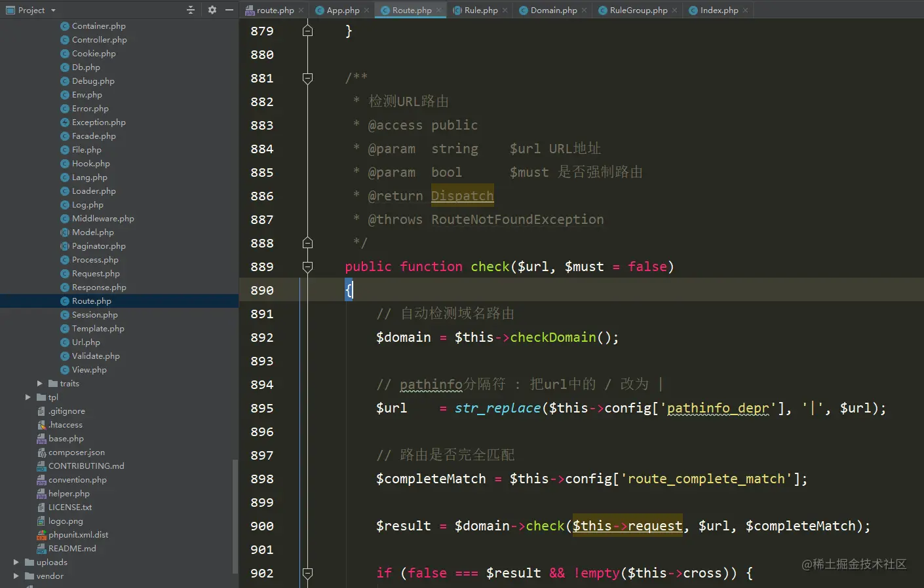Image resolution: width=924 pixels, height=588 pixels.
Task: Select Url.php in project tree
Action: [x=86, y=342]
